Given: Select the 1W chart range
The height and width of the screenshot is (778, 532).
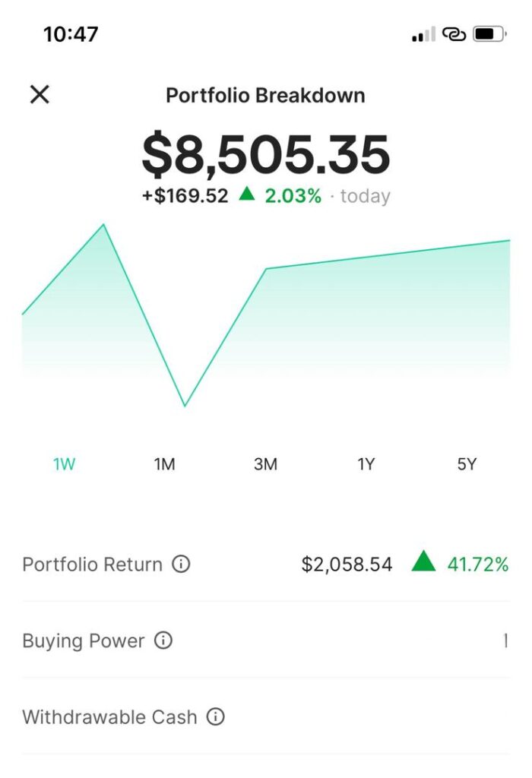Looking at the screenshot, I should coord(65,464).
